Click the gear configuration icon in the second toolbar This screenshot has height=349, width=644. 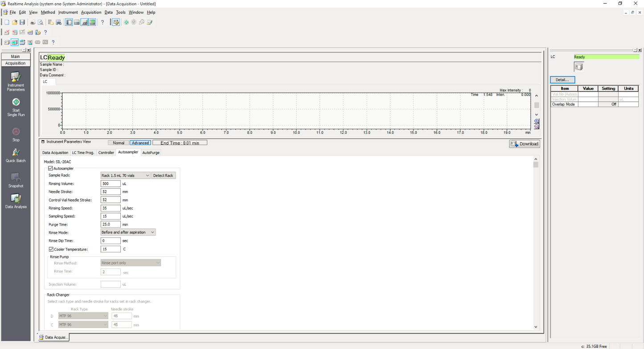coord(38,32)
